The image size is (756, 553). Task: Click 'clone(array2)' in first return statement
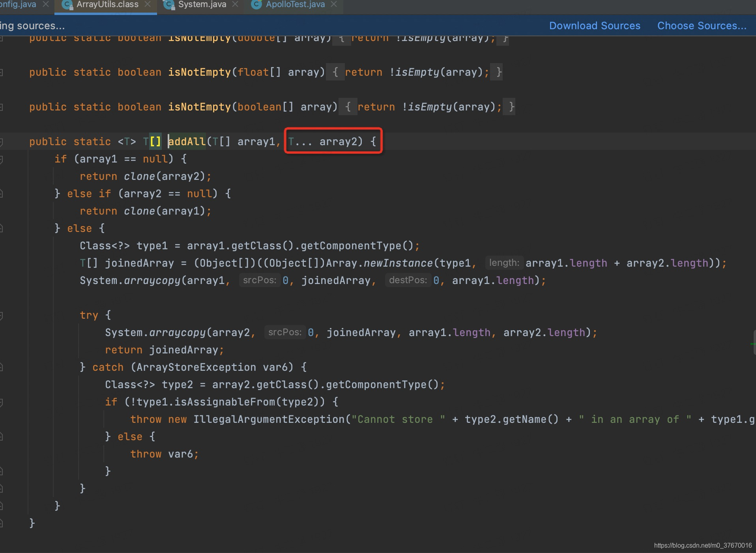coord(165,176)
